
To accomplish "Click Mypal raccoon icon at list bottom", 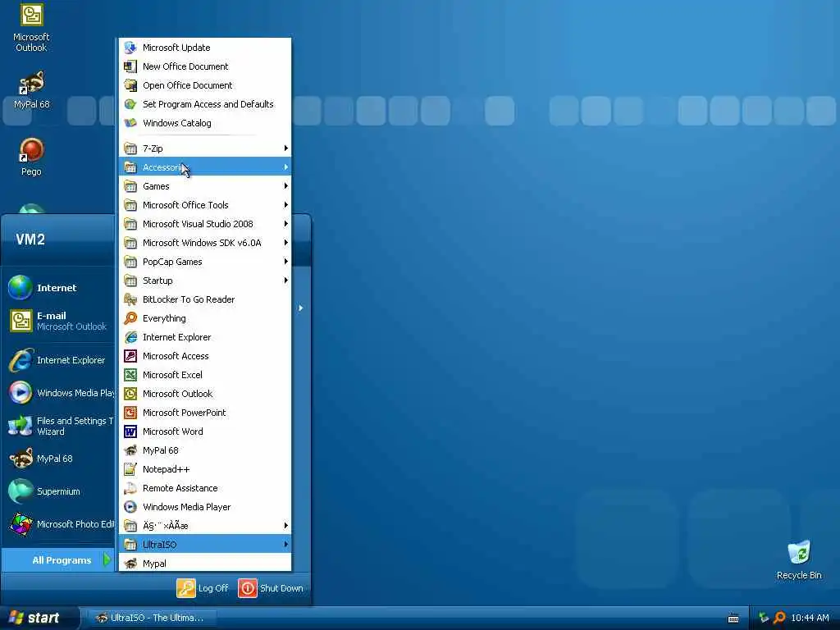I will (x=130, y=563).
